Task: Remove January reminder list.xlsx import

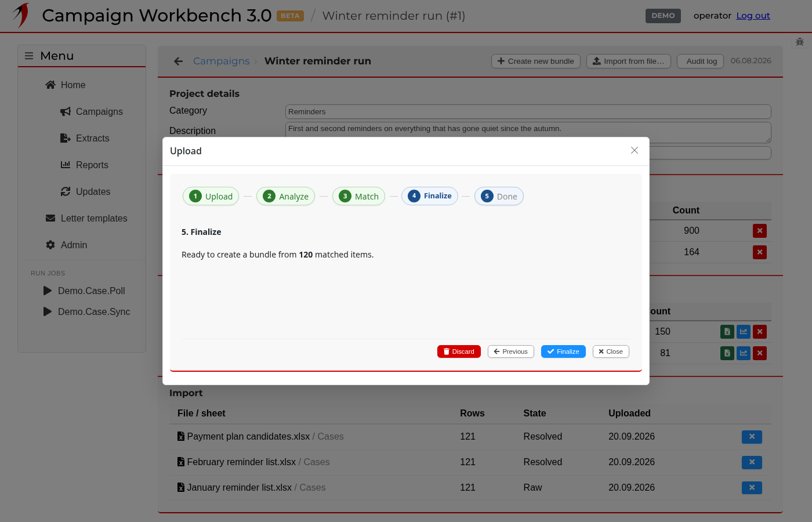Action: (752, 488)
